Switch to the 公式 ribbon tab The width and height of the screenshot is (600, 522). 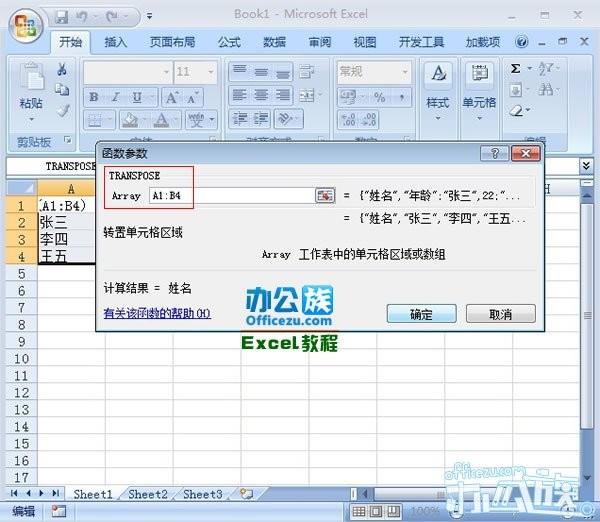[x=229, y=42]
